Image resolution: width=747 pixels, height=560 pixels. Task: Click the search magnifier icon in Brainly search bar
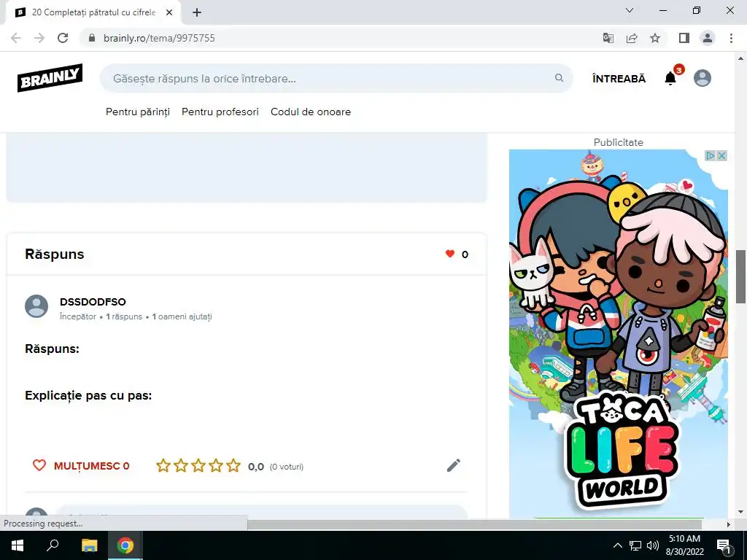559,77
